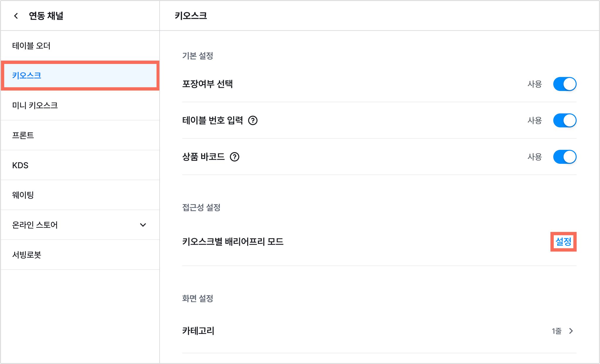Select 키오스크 in the sidebar
This screenshot has height=364, width=600.
tap(80, 75)
